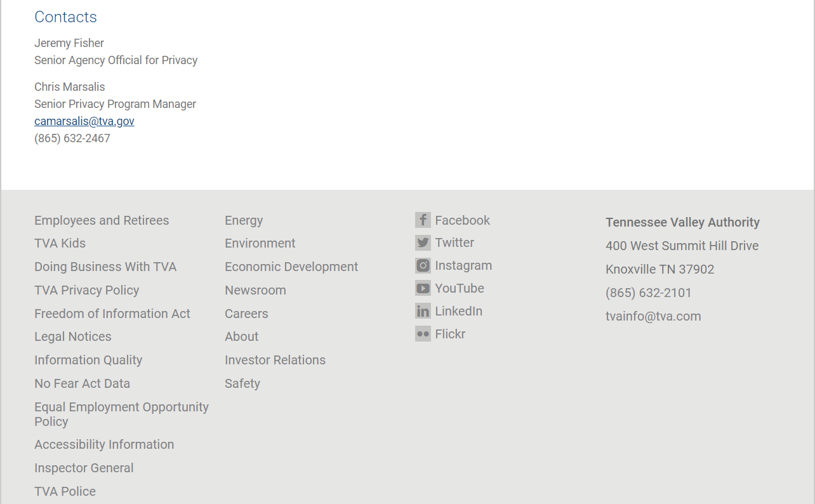Visit the Newsroom link
The height and width of the screenshot is (504, 815).
255,290
